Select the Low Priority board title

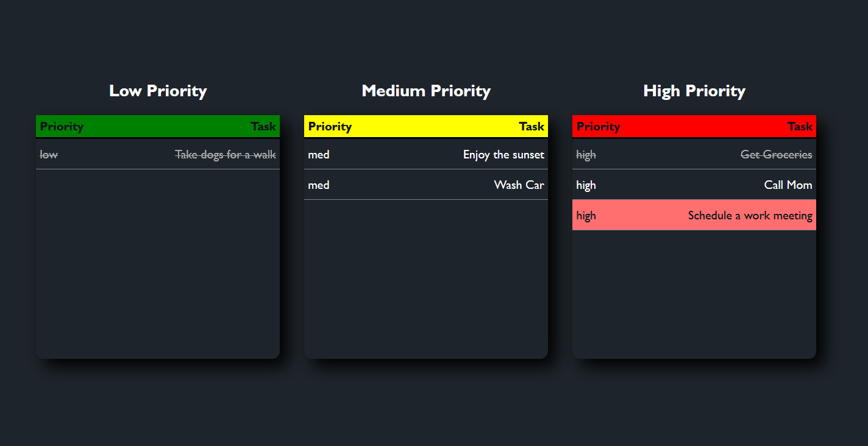click(157, 90)
